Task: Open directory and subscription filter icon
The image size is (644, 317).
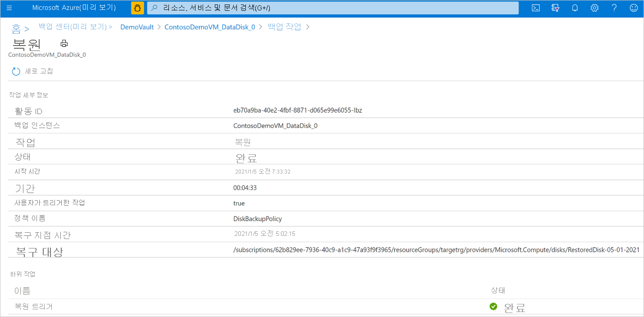Action: (555, 8)
